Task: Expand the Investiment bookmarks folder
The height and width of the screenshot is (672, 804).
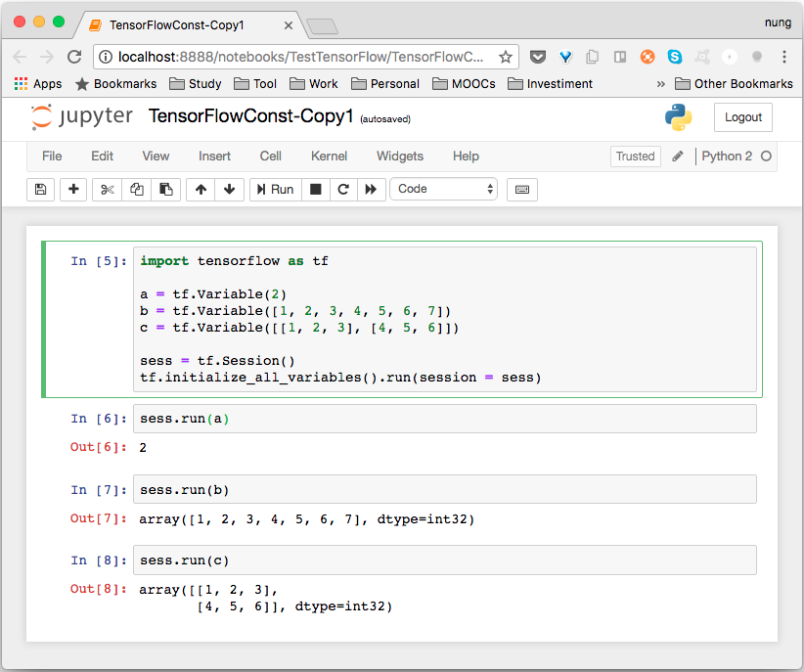Action: [551, 83]
